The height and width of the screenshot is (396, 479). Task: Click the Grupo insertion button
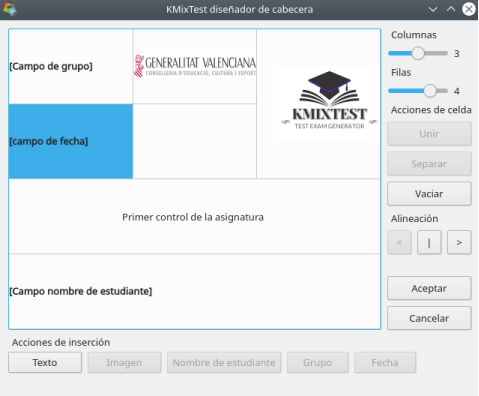tap(318, 362)
